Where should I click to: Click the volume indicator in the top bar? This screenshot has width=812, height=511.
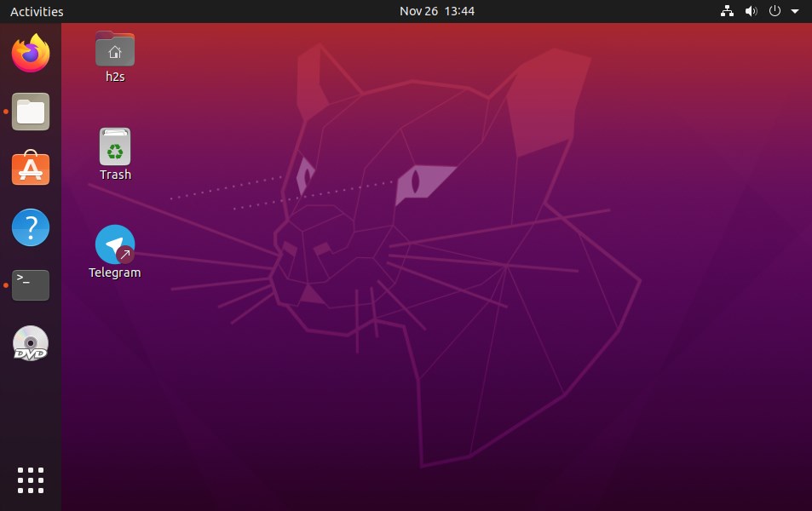pos(751,11)
